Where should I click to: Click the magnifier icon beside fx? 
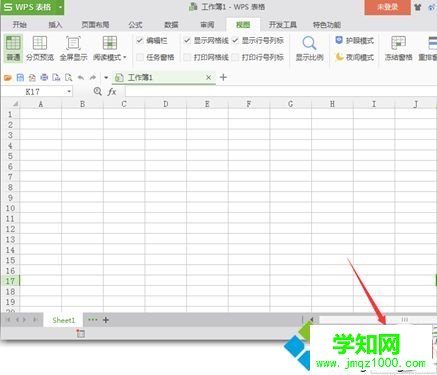click(97, 91)
